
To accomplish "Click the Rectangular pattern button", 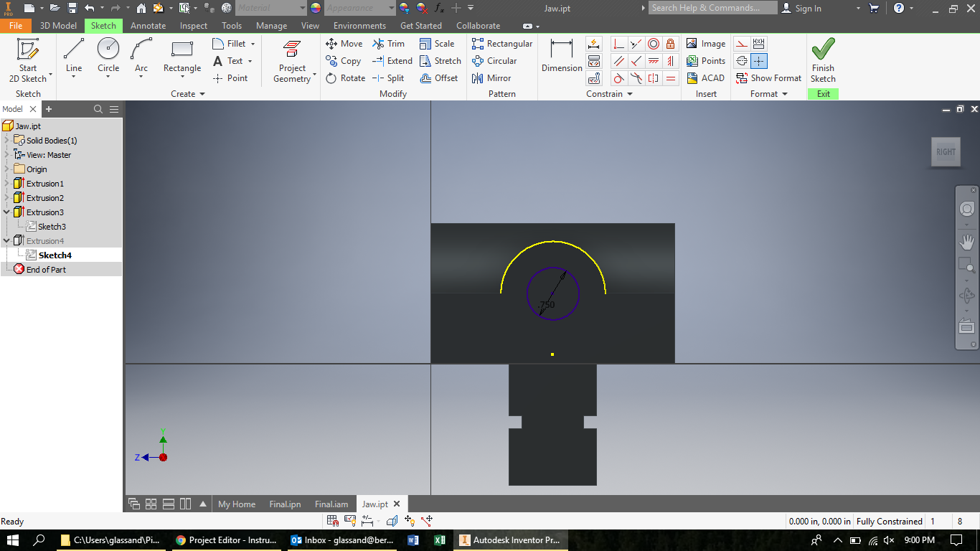I will coord(501,44).
